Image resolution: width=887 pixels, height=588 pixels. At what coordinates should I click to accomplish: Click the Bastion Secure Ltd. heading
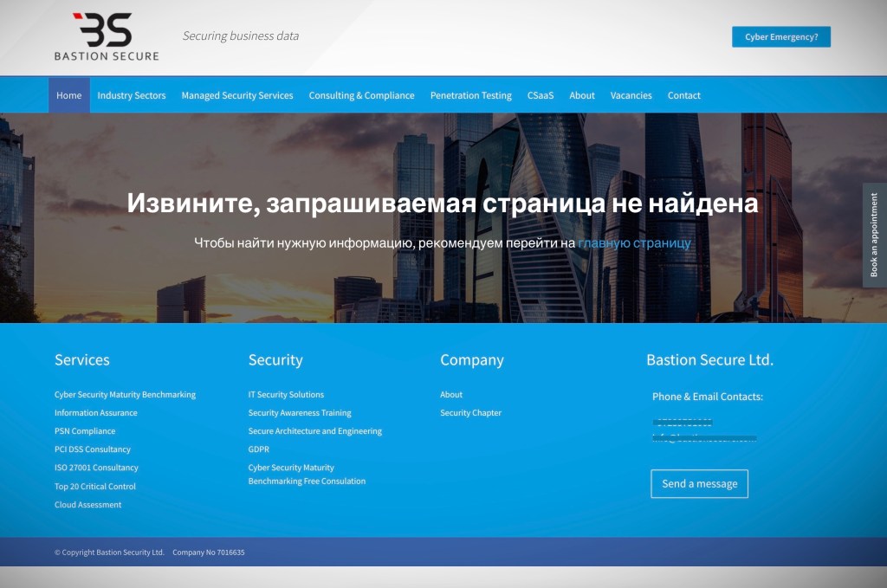709,360
